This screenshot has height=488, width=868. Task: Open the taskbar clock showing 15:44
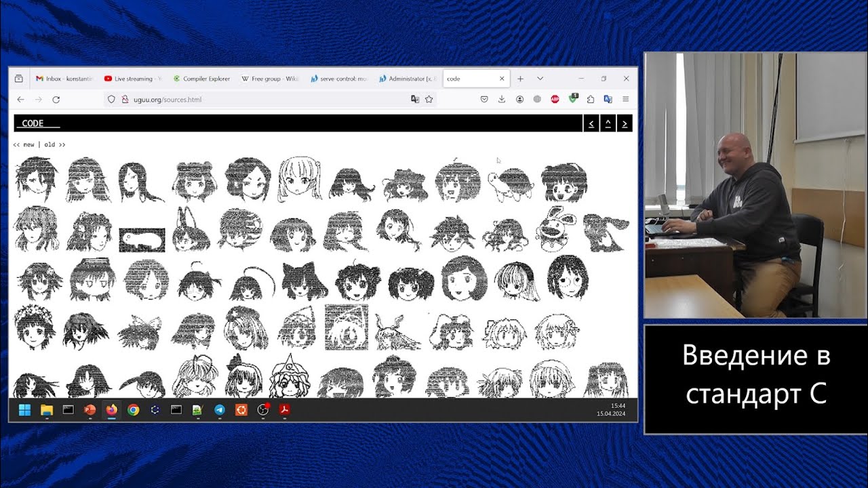611,409
